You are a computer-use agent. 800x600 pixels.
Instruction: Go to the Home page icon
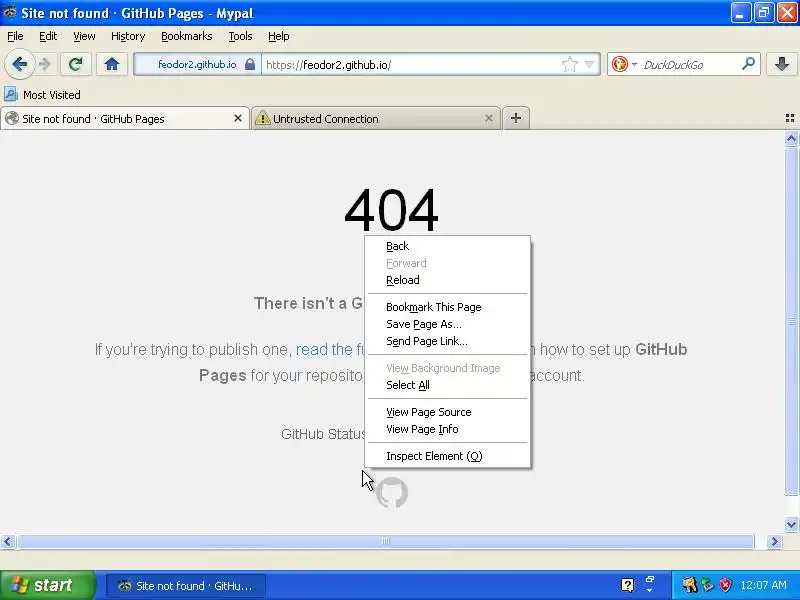tap(112, 64)
